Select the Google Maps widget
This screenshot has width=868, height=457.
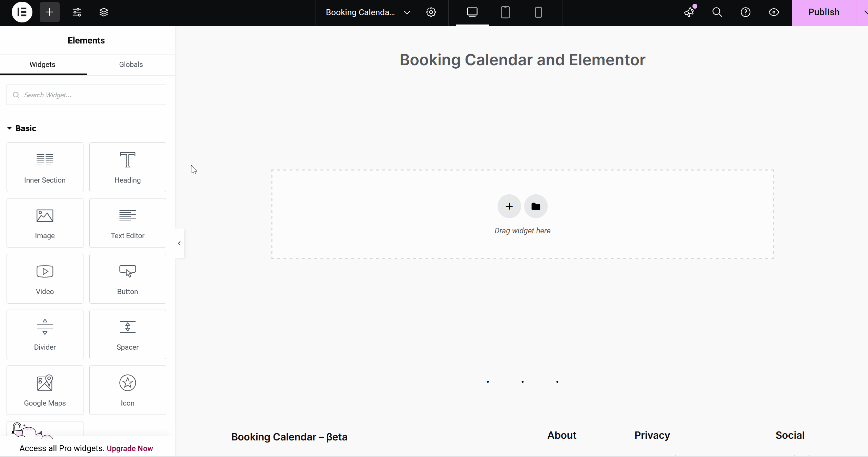coord(45,390)
